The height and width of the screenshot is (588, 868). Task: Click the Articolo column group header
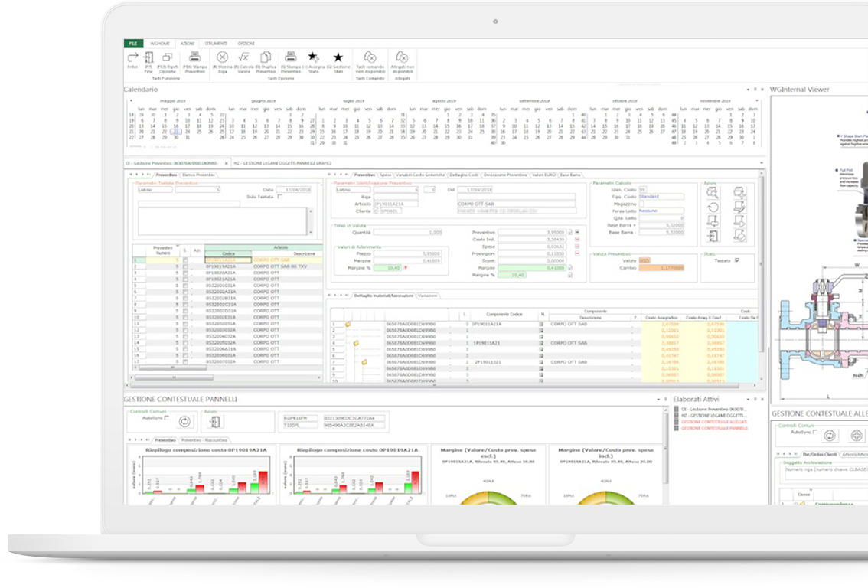pos(281,247)
